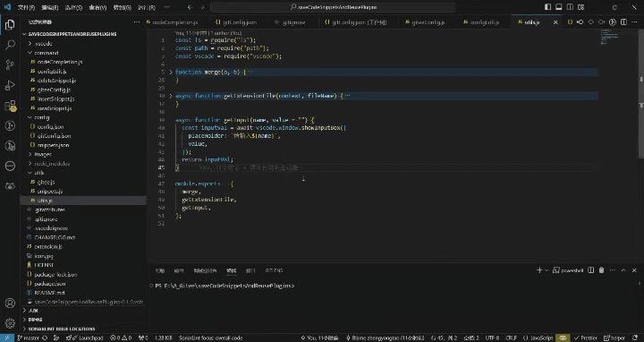Open the customize layout icon
The height and width of the screenshot is (342, 644).
click(x=580, y=7)
